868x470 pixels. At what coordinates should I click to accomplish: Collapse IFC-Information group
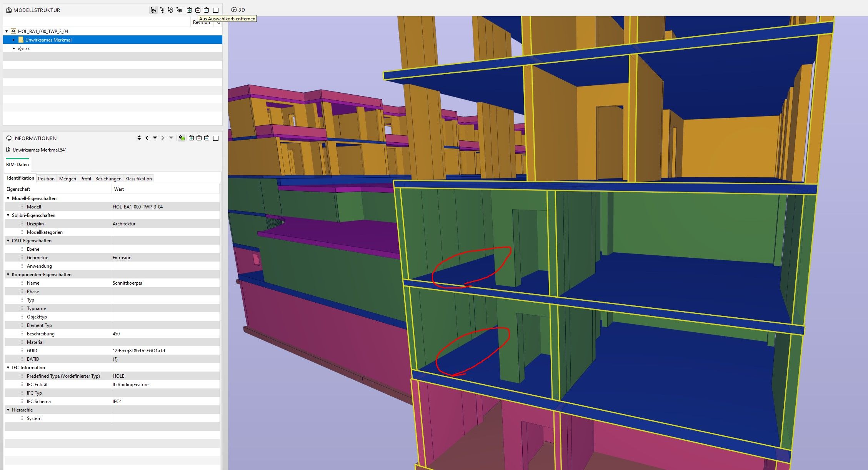[x=8, y=367]
